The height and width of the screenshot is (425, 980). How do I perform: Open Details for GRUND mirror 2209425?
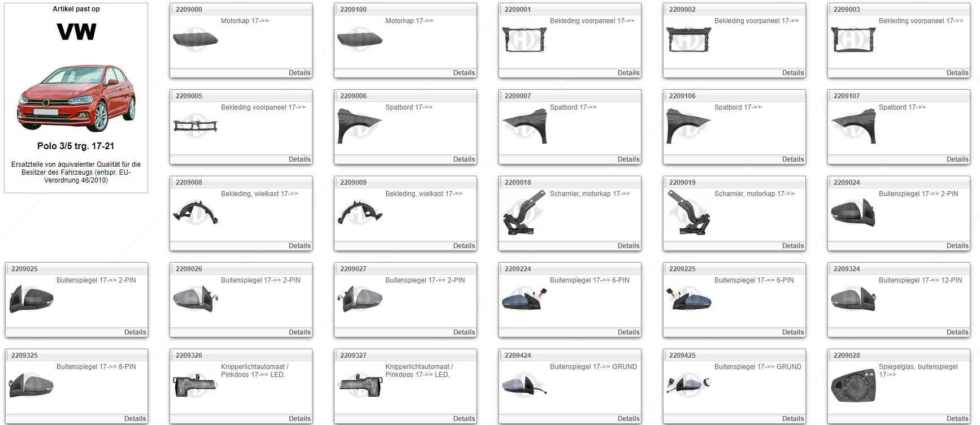(x=792, y=419)
